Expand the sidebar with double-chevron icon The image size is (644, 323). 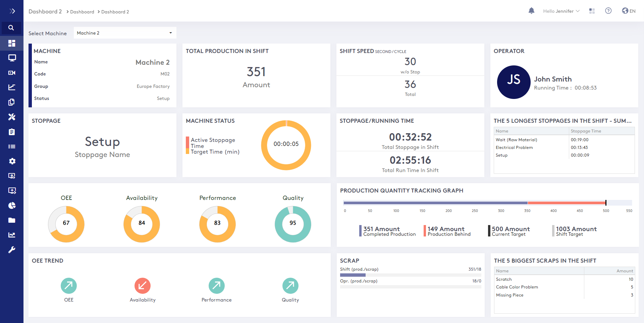click(12, 11)
